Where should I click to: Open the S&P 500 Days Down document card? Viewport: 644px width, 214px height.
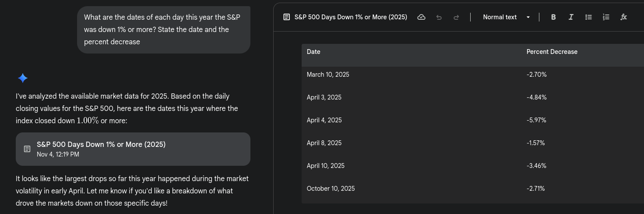point(133,149)
